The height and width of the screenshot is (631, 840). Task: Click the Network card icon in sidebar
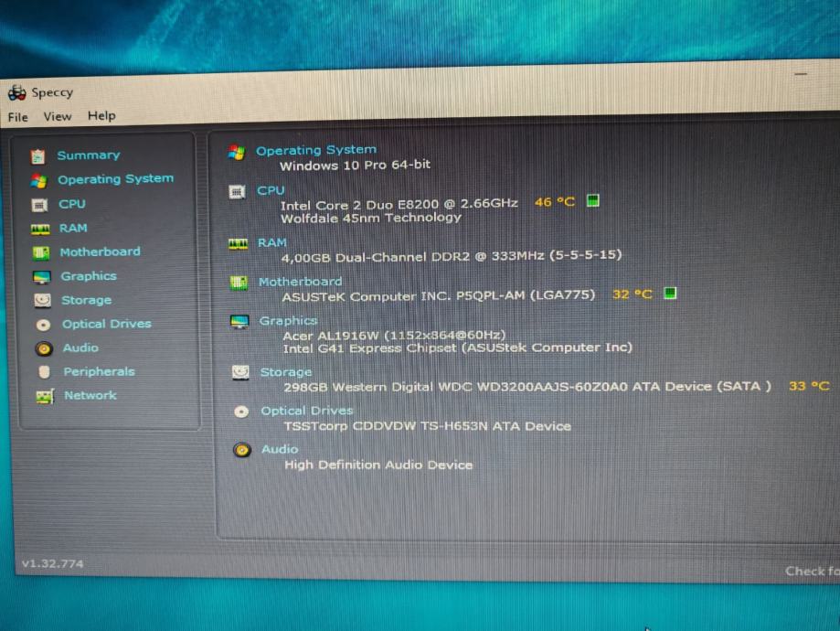tap(45, 396)
